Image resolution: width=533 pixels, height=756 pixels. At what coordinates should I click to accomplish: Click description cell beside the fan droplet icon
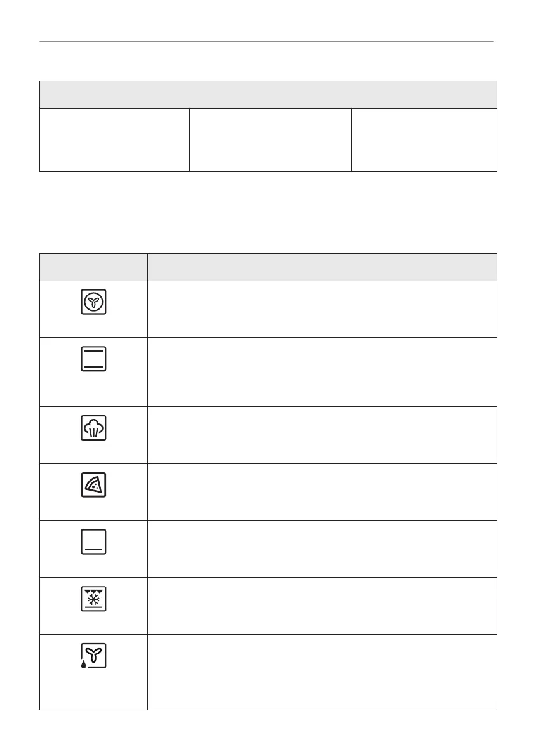point(321,672)
